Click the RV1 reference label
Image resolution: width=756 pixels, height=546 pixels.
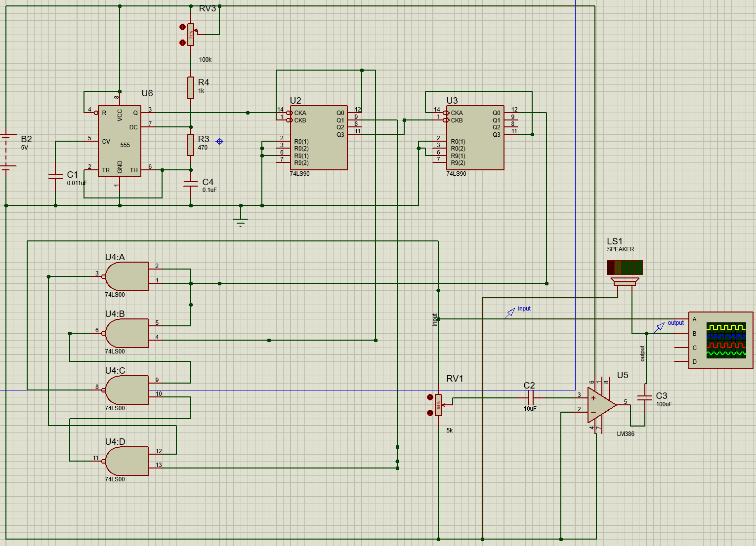[455, 379]
